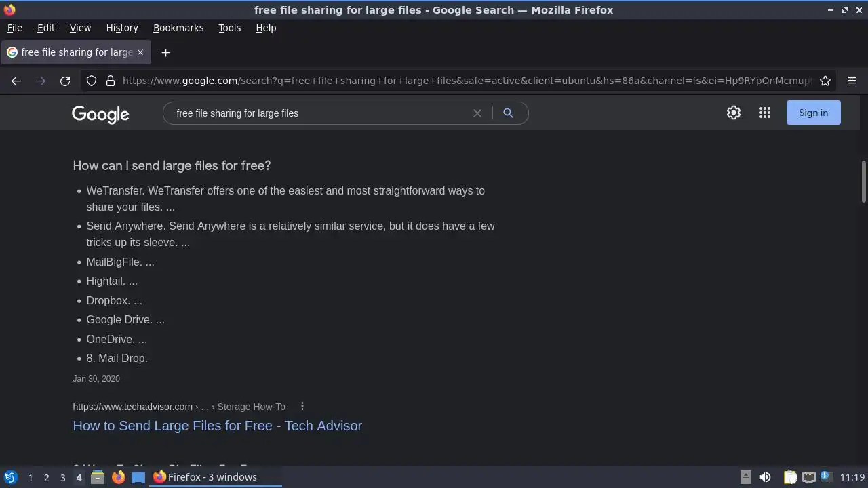Open the Bookmarks menu
The image size is (868, 488).
[x=178, y=28]
